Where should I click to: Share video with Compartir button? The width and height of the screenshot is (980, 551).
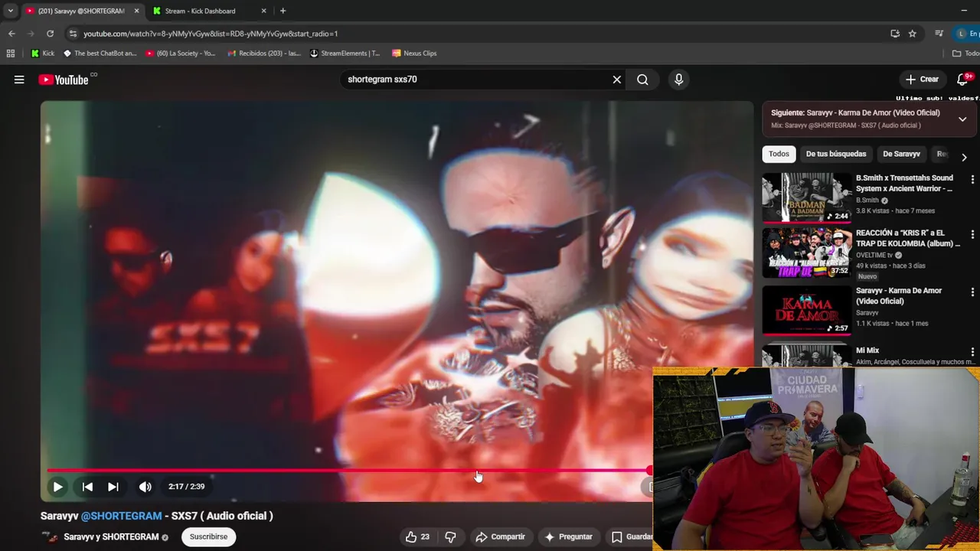point(500,537)
